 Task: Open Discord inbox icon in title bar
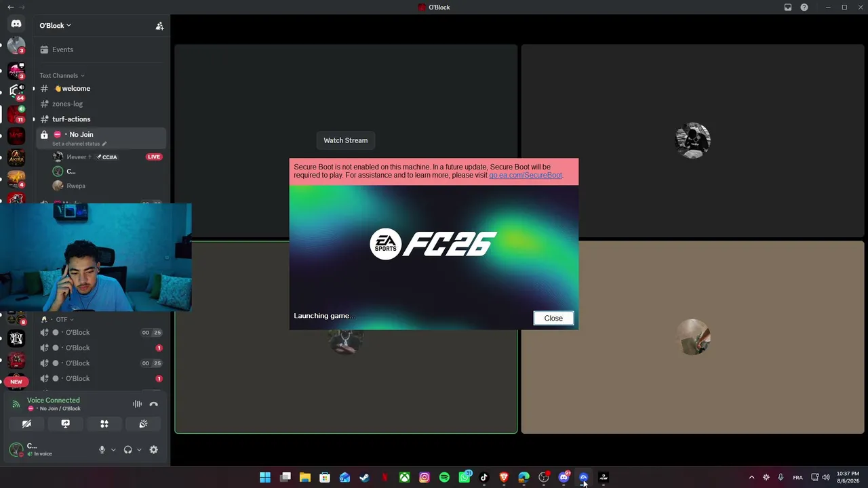point(788,7)
